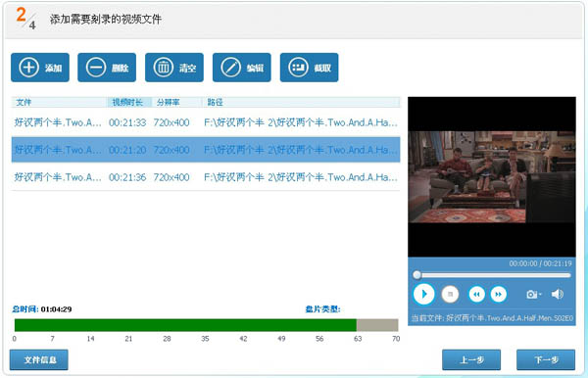
Task: Fast forward the preview video
Action: click(499, 294)
